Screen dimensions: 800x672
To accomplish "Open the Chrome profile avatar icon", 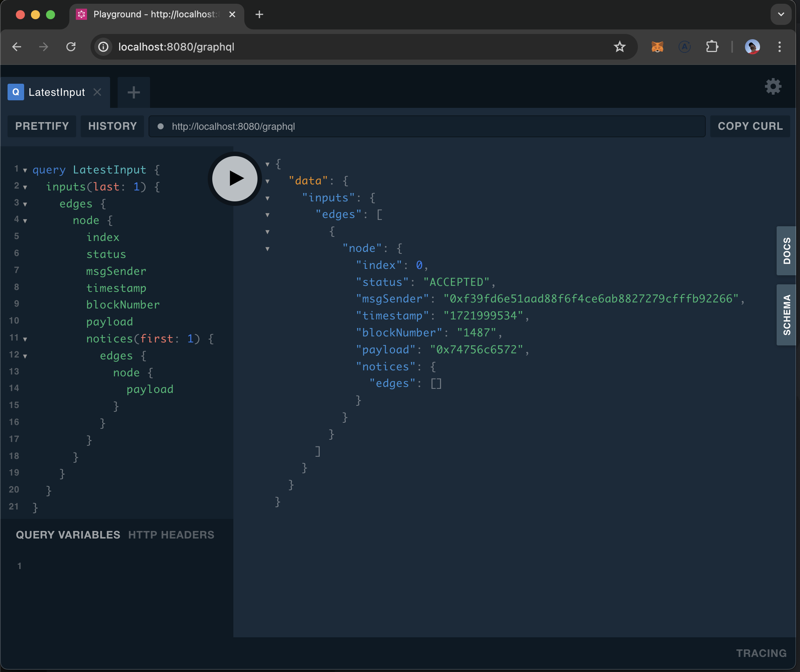I will click(752, 47).
